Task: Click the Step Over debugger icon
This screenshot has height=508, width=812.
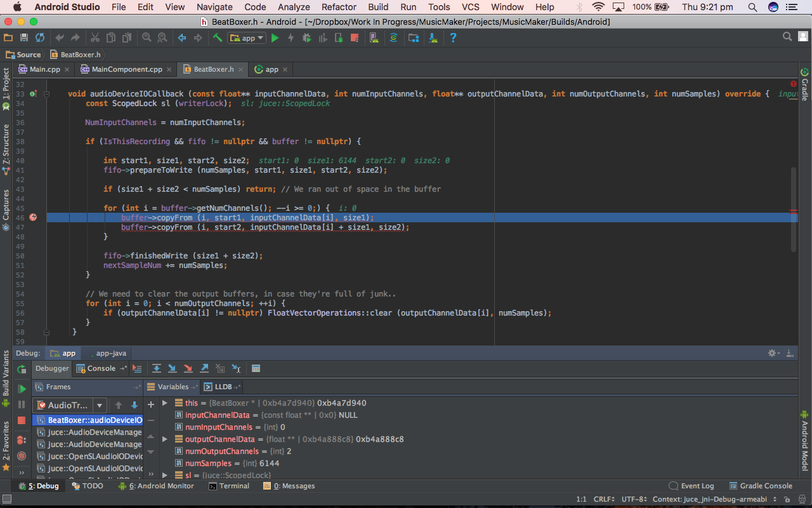Action: [x=156, y=368]
